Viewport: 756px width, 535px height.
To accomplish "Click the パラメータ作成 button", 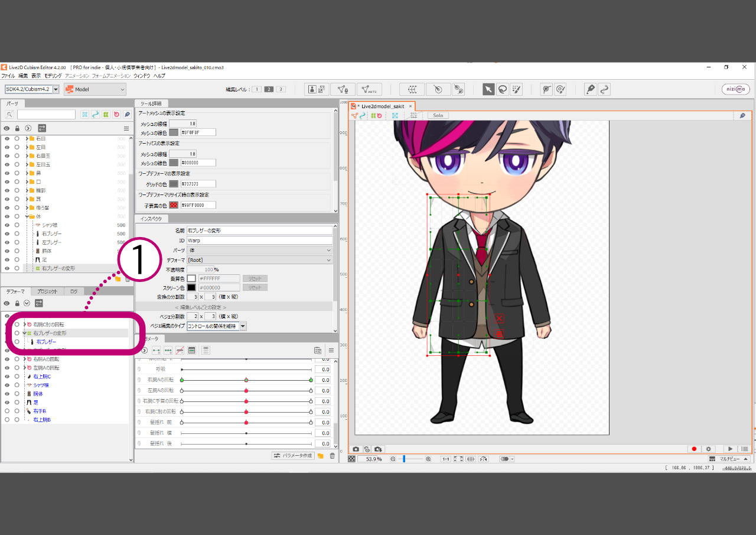I will coord(293,456).
